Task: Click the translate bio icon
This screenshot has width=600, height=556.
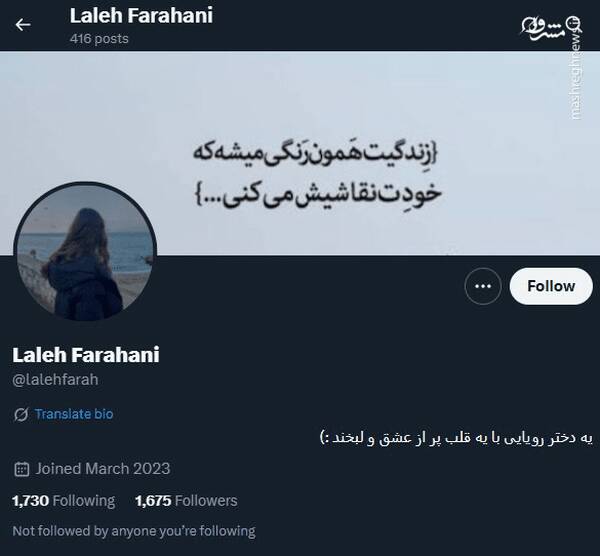Action: point(21,414)
